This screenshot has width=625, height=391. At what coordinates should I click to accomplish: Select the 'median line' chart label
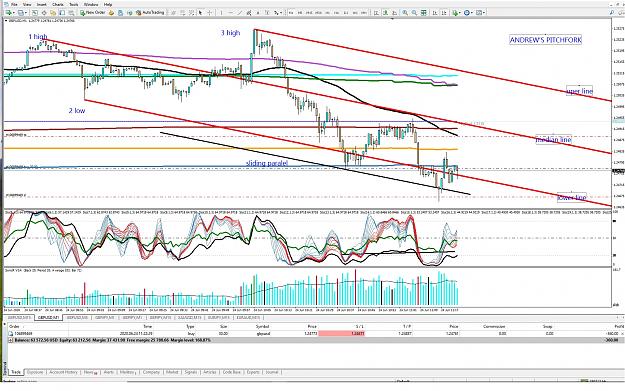tap(553, 140)
